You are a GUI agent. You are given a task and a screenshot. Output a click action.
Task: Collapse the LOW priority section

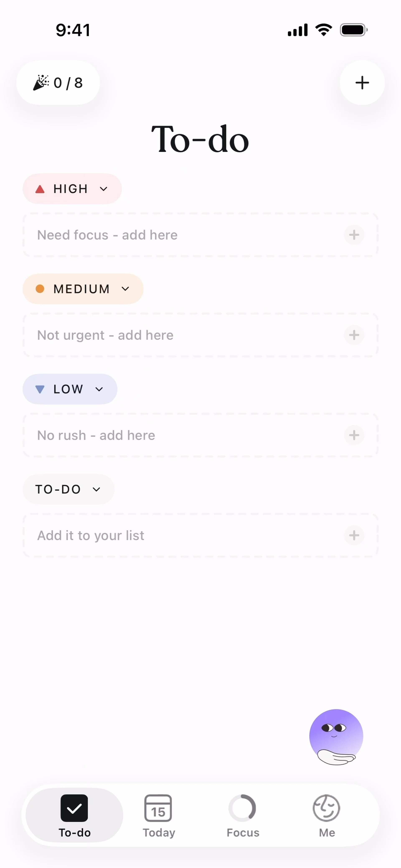(99, 389)
